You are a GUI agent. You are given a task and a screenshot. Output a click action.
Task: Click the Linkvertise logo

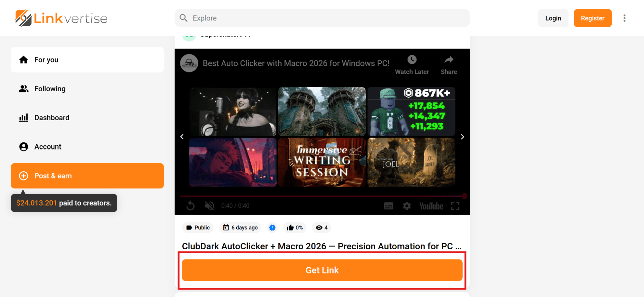click(x=61, y=18)
